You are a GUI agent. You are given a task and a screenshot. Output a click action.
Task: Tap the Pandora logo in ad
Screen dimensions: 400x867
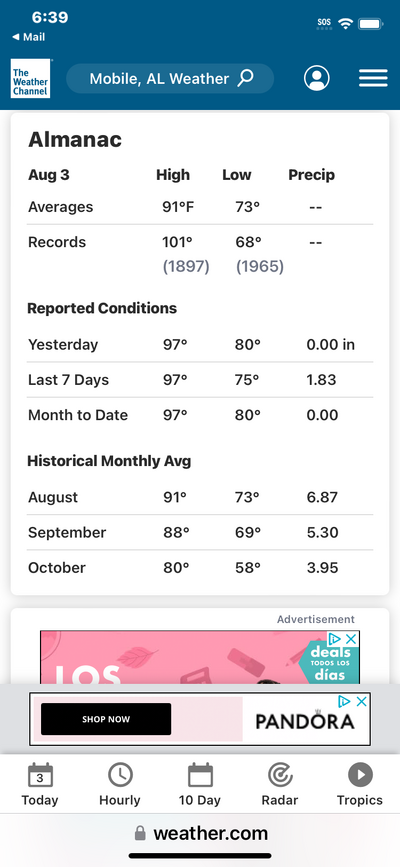[305, 720]
